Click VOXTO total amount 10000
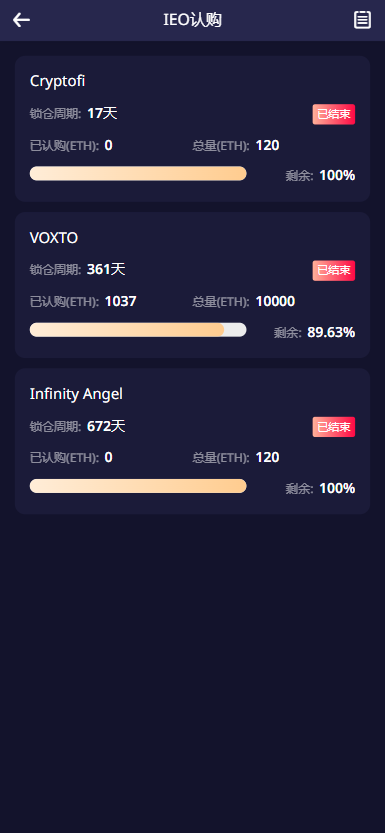 pyautogui.click(x=275, y=302)
